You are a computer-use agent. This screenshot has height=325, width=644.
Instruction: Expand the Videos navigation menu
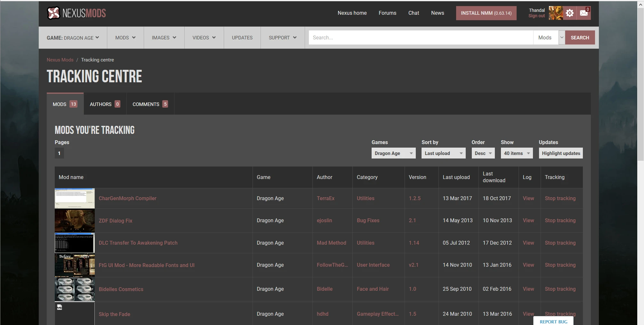tap(204, 38)
